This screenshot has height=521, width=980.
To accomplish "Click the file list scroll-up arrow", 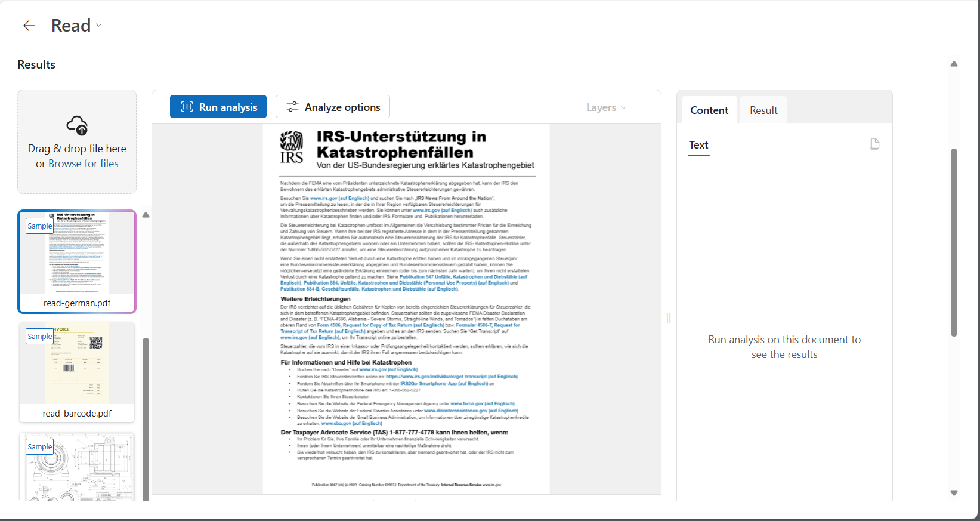I will coord(146,215).
